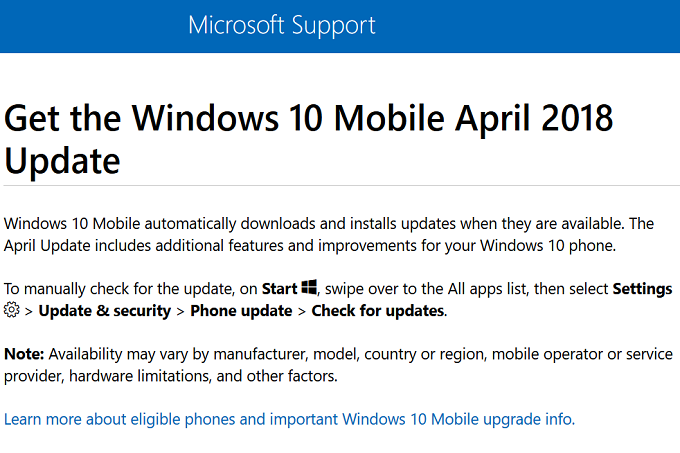
Task: Click the arrow before Check for updates
Action: tap(302, 312)
